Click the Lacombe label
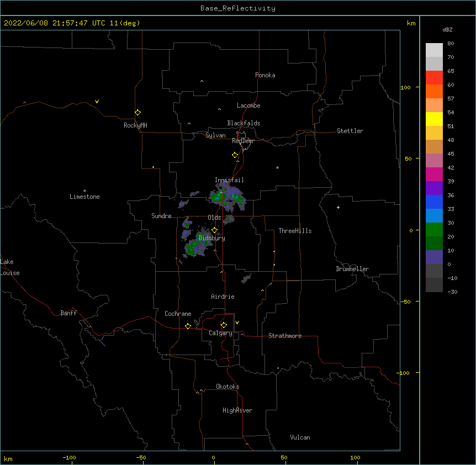 click(x=248, y=105)
